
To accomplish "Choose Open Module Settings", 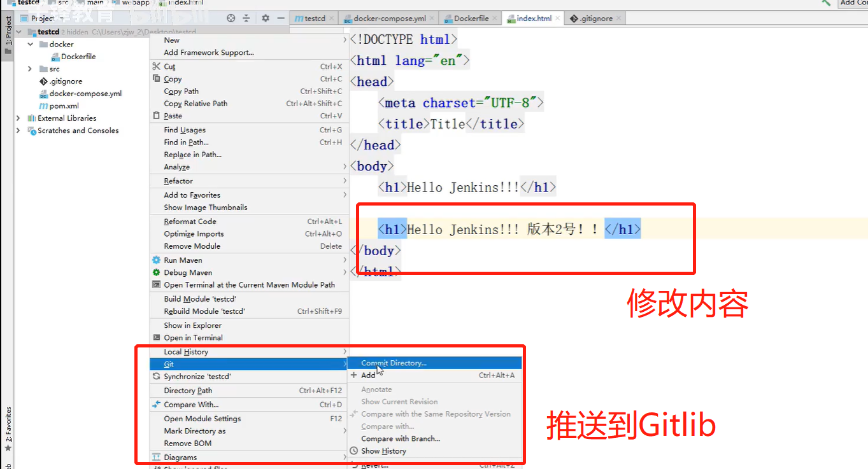I will click(250, 419).
